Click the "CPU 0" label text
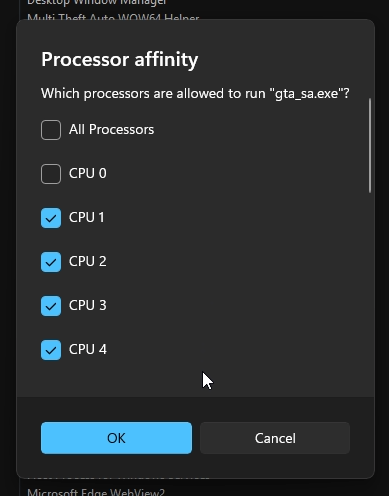 (x=88, y=174)
